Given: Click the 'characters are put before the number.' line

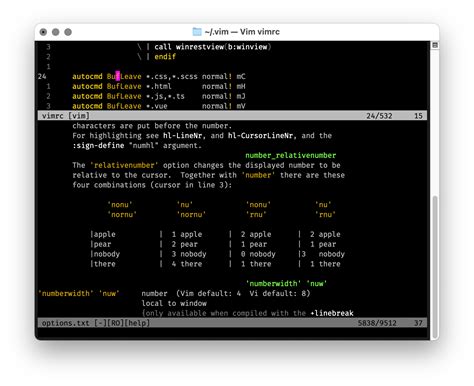Looking at the screenshot, I should pyautogui.click(x=152, y=126).
